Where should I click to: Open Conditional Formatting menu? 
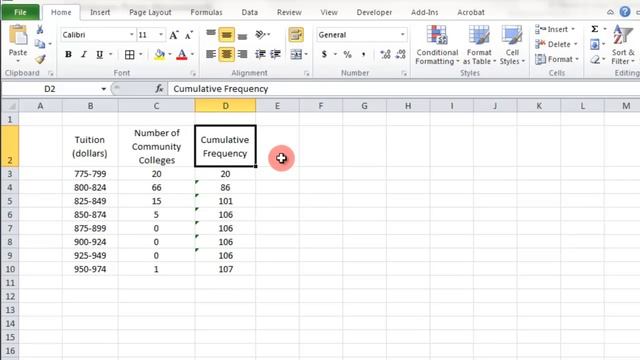click(437, 45)
